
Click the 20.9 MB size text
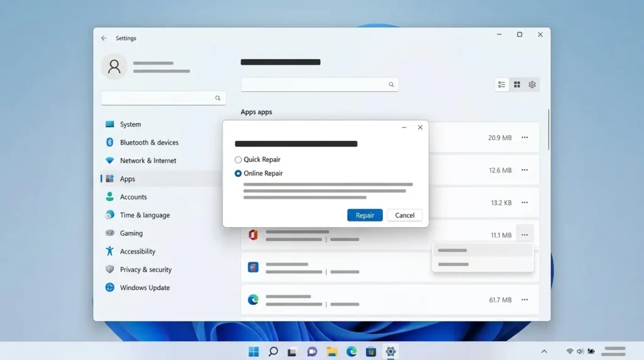[x=500, y=138]
